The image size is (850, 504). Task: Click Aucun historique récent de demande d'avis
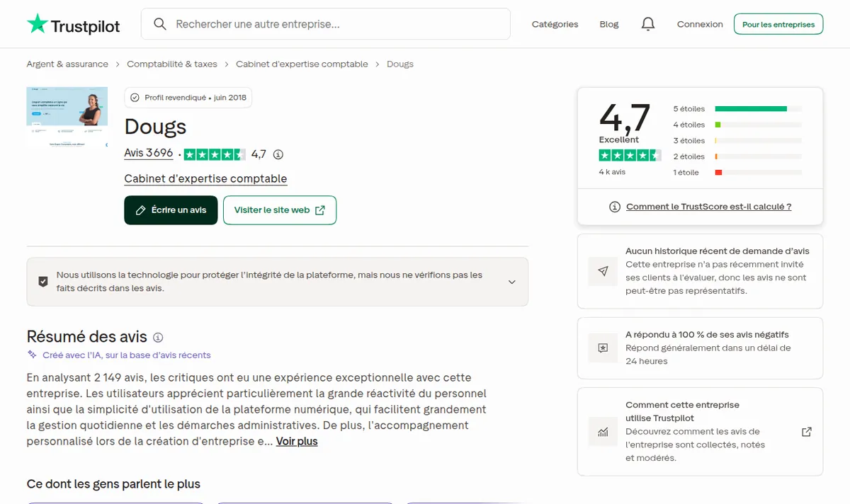pos(717,251)
